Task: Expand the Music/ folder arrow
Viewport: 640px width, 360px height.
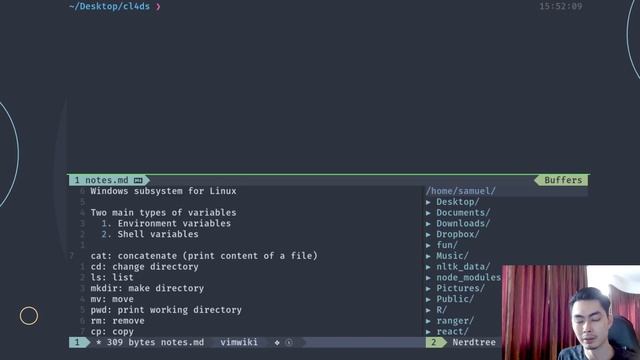Action: tap(428, 256)
